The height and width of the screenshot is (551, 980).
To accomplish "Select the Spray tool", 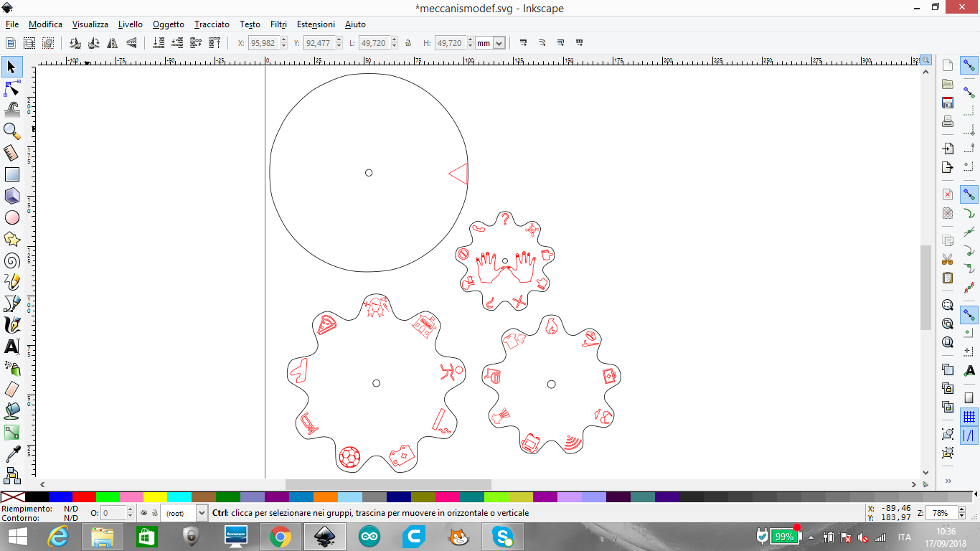I will pos(11,368).
